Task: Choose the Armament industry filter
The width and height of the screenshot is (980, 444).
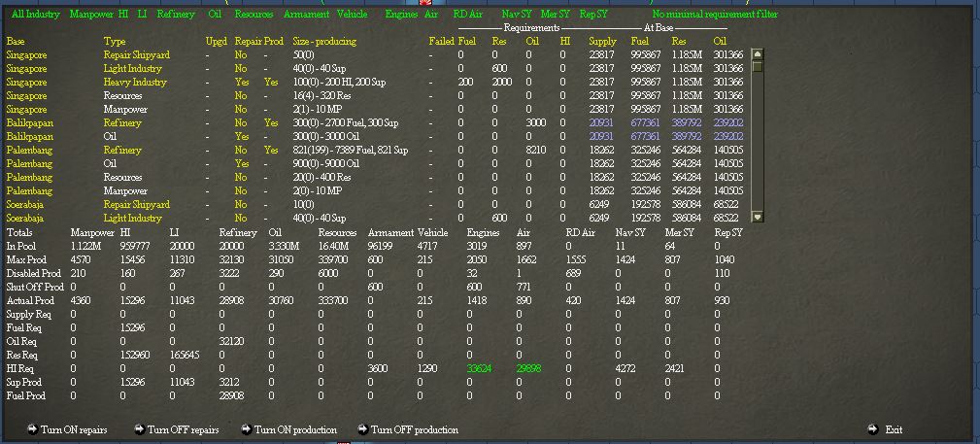Action: pos(306,14)
